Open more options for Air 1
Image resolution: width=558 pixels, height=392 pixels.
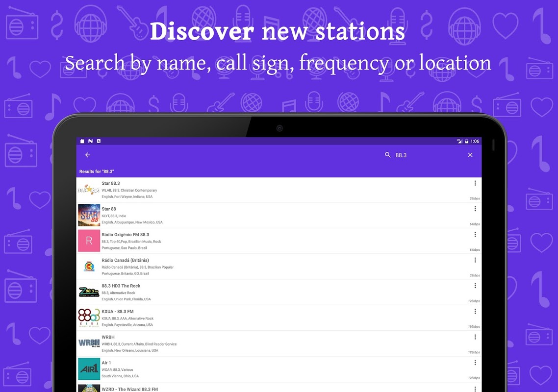[x=475, y=363]
